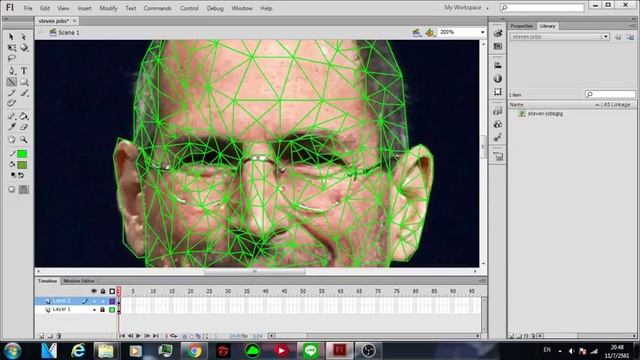Click the library search input field
Image resolution: width=640 pixels, height=360 pixels.
pyautogui.click(x=610, y=94)
